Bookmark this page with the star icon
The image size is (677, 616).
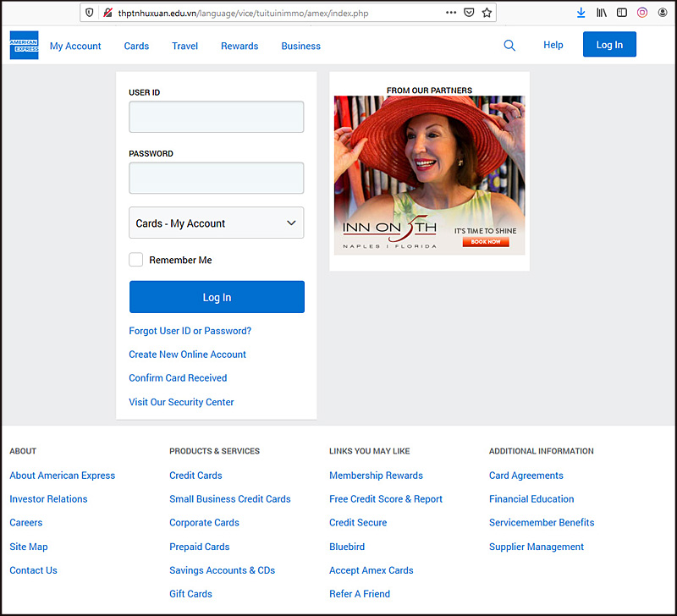pyautogui.click(x=487, y=13)
